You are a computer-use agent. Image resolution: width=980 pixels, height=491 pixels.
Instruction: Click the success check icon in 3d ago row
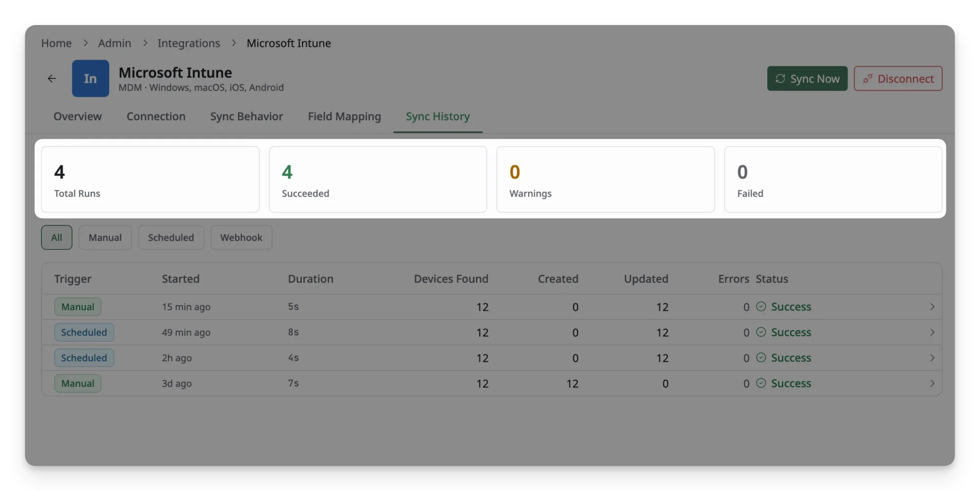761,383
